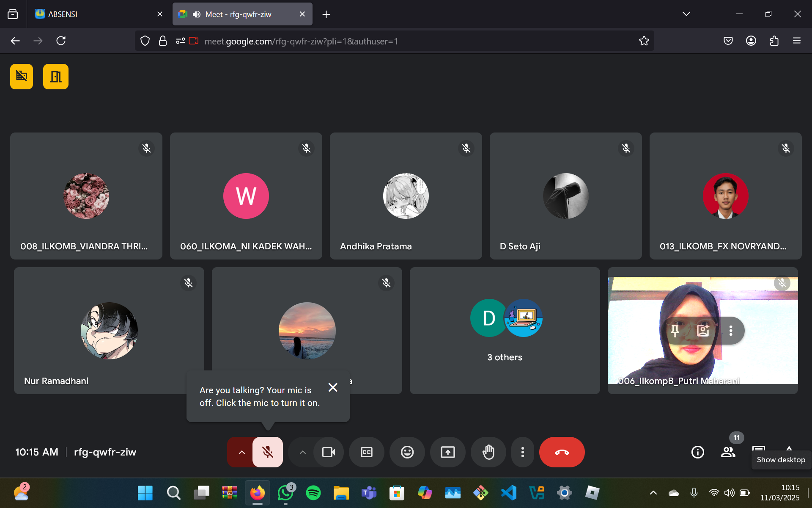
Task: Unmute the microphone
Action: coord(268,452)
